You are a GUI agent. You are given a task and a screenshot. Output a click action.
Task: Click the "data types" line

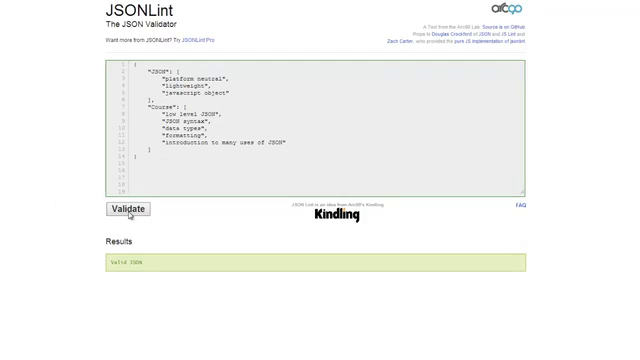(184, 129)
